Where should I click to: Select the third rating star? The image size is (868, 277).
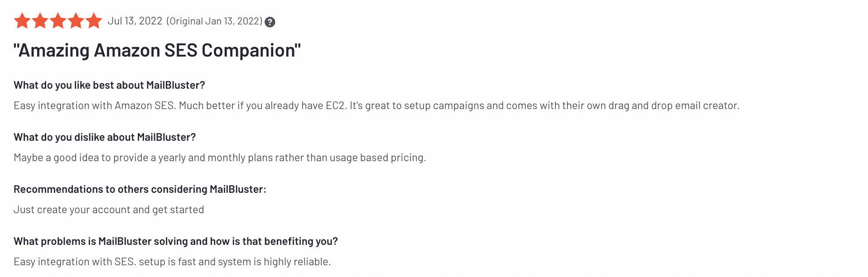pos(58,21)
